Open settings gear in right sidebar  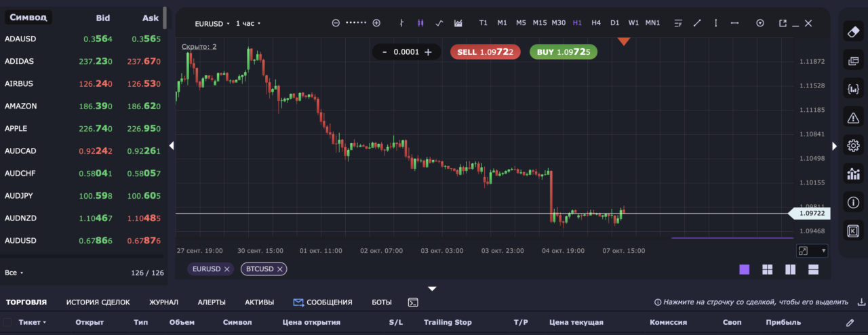click(853, 145)
